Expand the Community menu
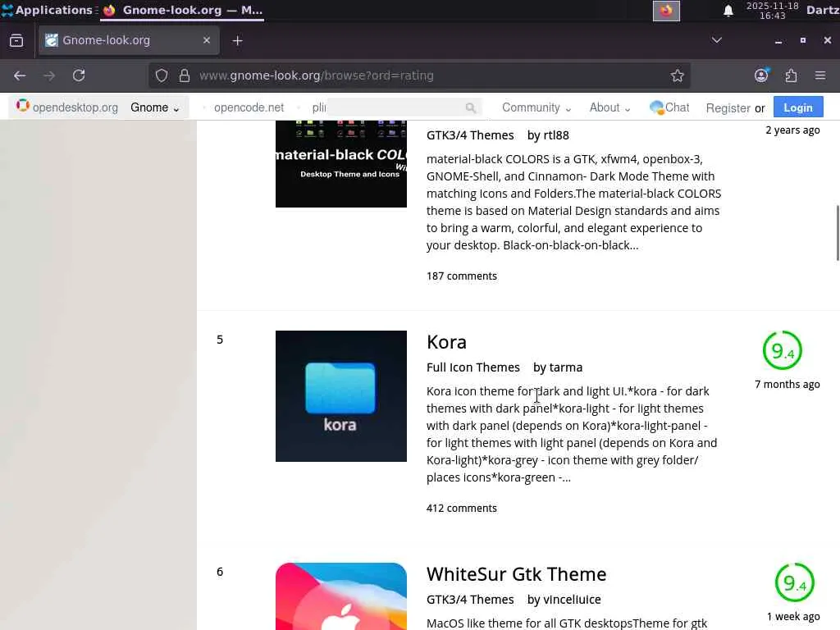The height and width of the screenshot is (630, 840). tap(536, 107)
